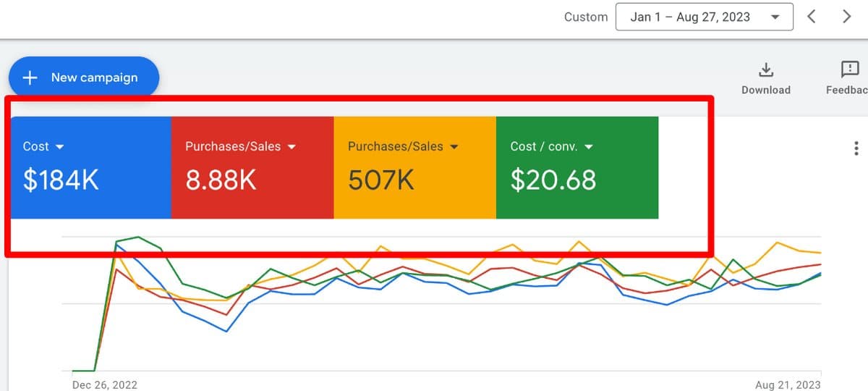Select the $20.68 cost per conversion value
The height and width of the screenshot is (391, 868).
pyautogui.click(x=553, y=180)
